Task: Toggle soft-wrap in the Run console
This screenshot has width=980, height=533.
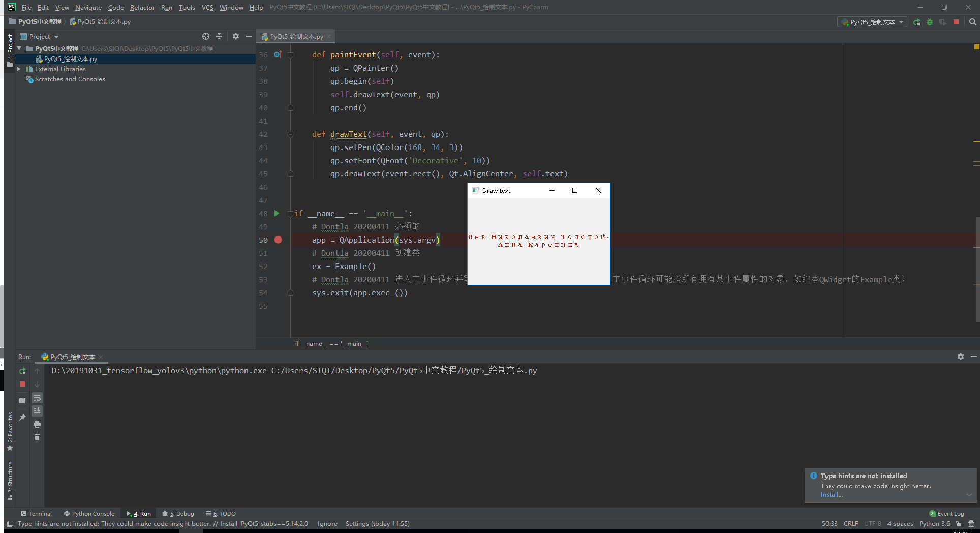Action: 37,398
